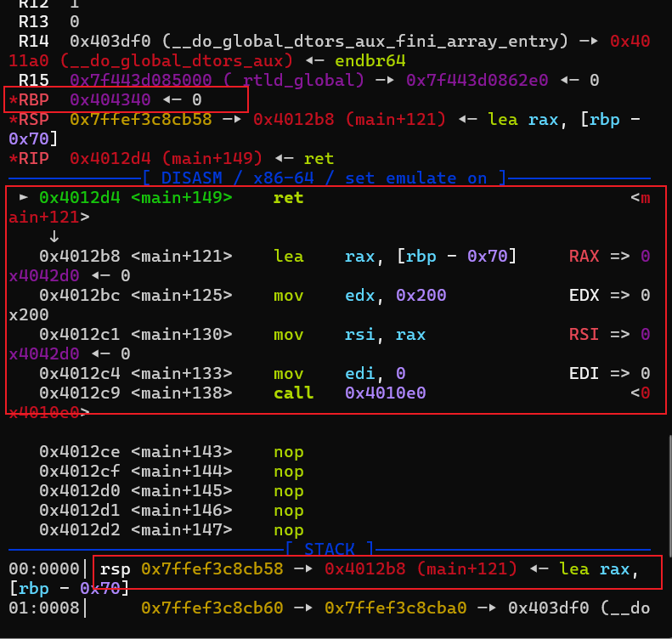
Task: Click 0x4012b8 (main+121) in the STACK section
Action: click(421, 569)
